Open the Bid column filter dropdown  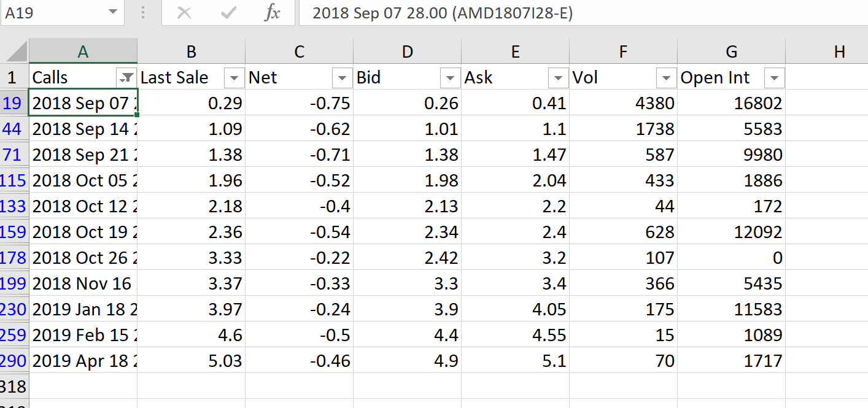tap(450, 78)
